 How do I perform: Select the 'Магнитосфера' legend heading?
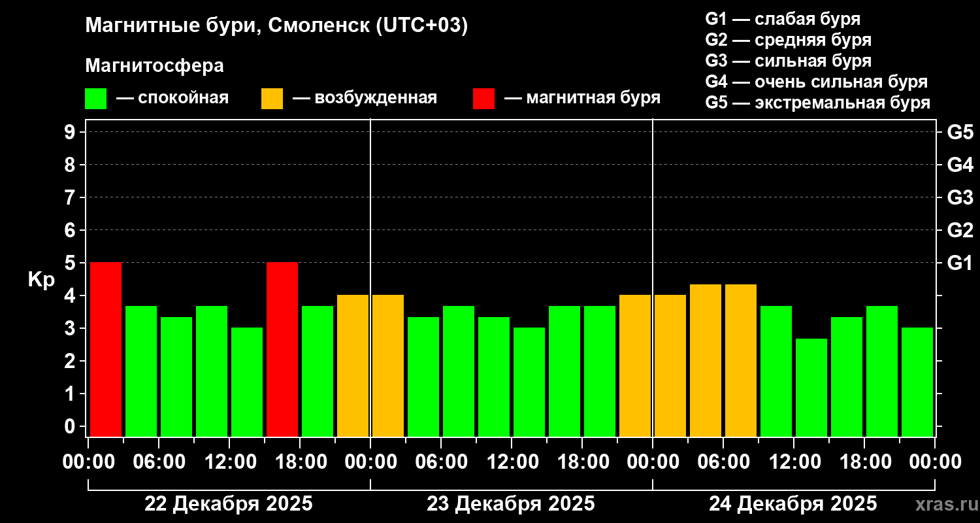pos(155,66)
